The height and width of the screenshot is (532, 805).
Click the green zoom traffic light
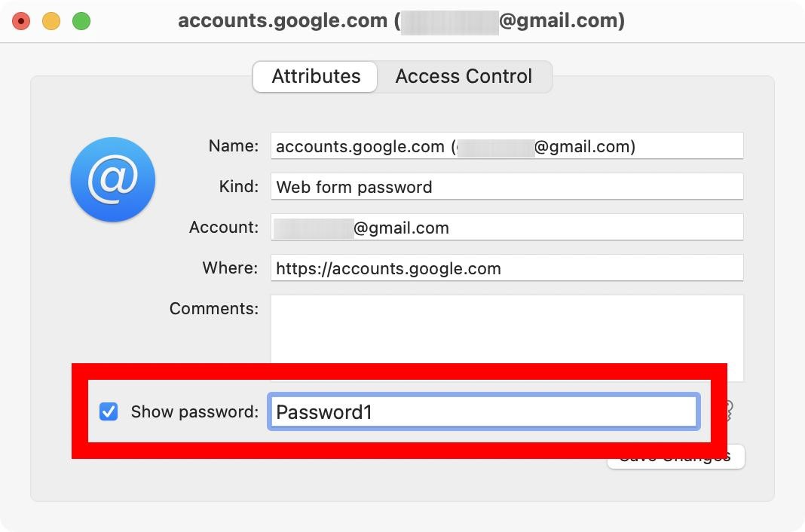81,20
